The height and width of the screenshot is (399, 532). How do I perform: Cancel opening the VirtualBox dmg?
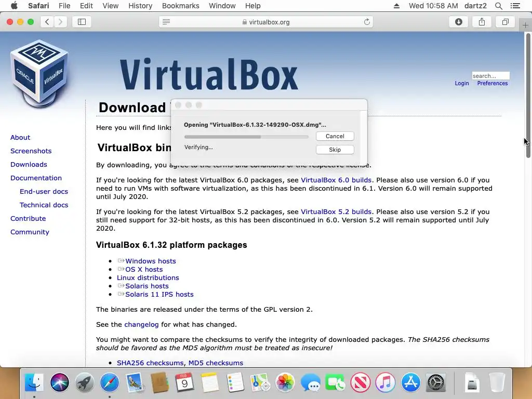pyautogui.click(x=335, y=136)
